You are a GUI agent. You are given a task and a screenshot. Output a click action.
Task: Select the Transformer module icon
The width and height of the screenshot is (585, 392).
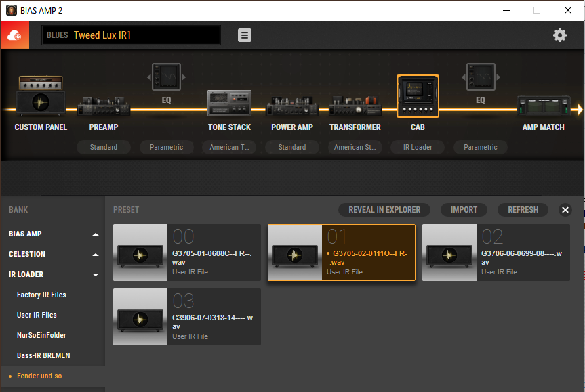pyautogui.click(x=355, y=106)
